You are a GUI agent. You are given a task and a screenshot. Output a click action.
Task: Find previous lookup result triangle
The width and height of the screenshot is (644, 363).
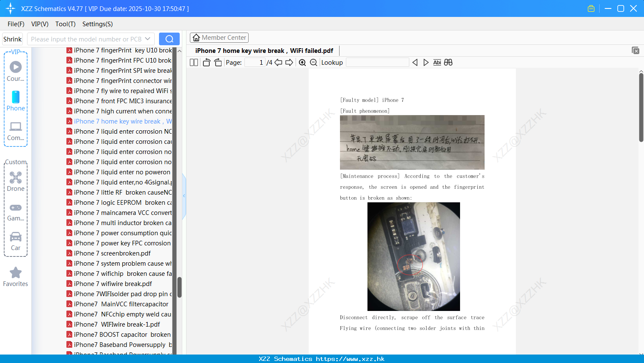(415, 63)
